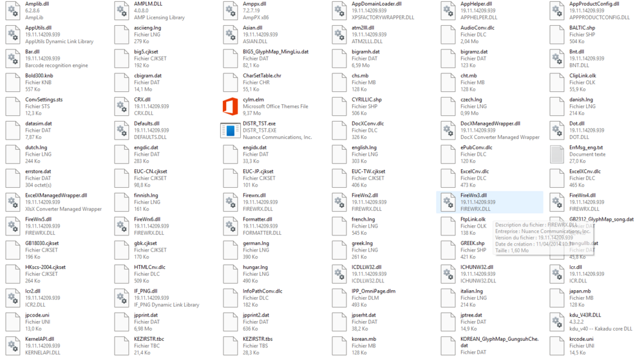Screen dimensions: 644x357
Task: Click the AppDomainLoader.dll icon
Action: pos(339,10)
